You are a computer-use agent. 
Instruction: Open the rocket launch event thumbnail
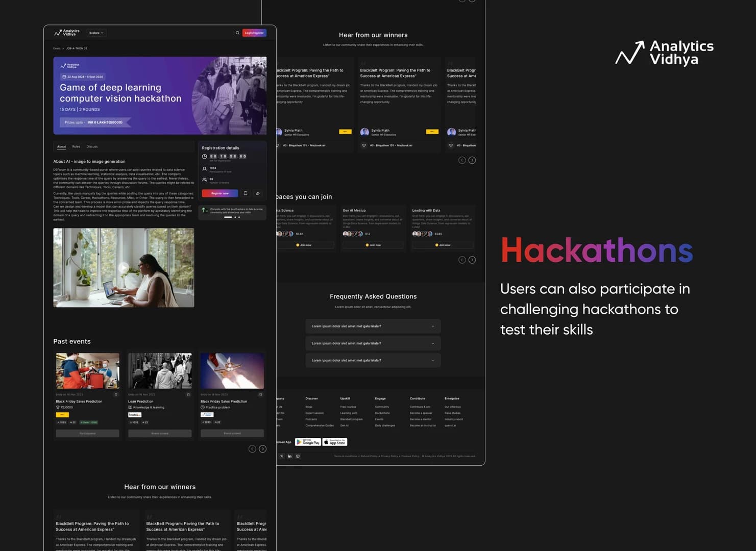(232, 371)
